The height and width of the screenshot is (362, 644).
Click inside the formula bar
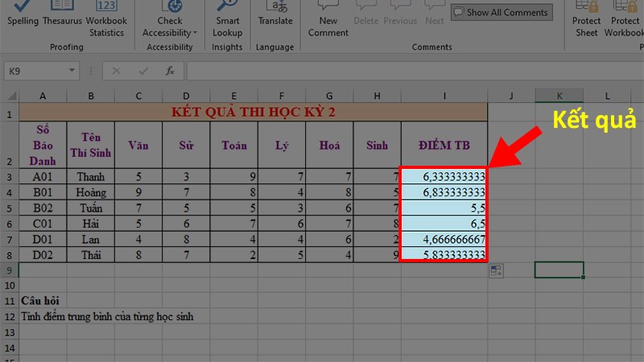coord(402,71)
